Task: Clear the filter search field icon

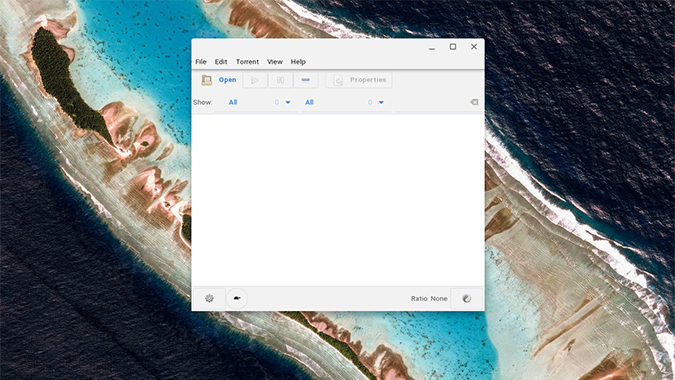Action: [x=474, y=102]
